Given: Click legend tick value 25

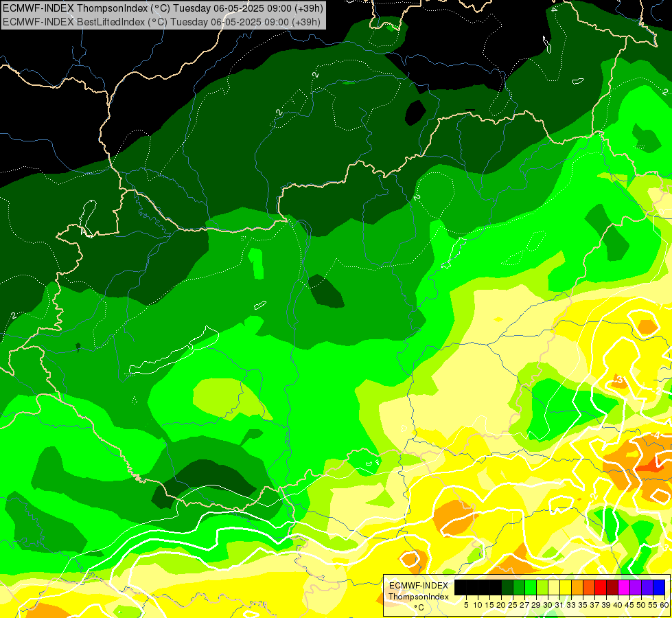Looking at the screenshot, I should [513, 605].
